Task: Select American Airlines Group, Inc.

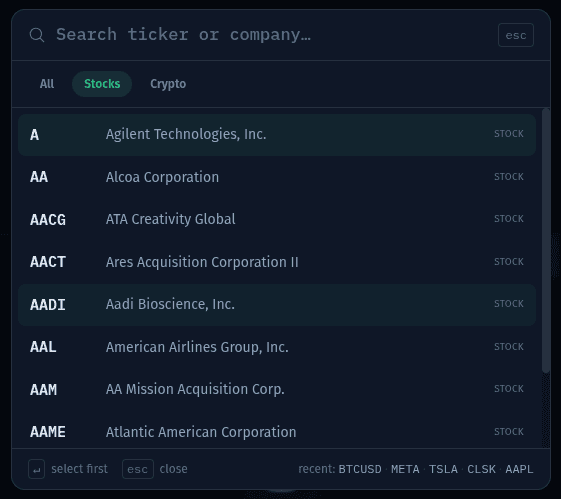Action: (277, 347)
